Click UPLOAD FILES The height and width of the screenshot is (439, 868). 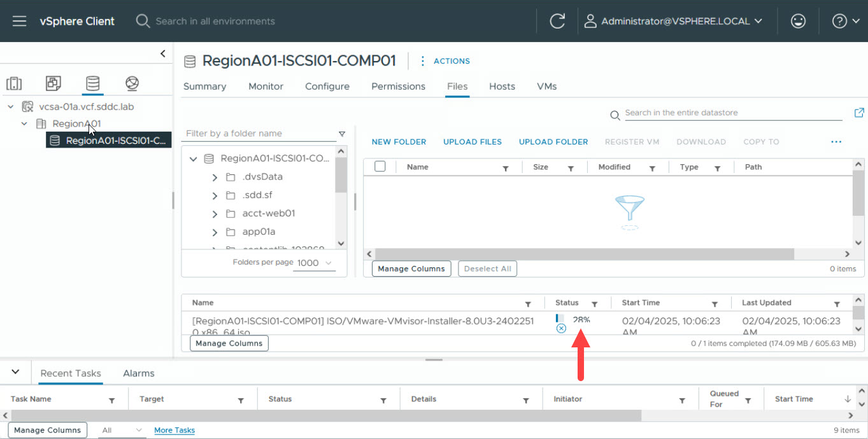[x=473, y=142]
